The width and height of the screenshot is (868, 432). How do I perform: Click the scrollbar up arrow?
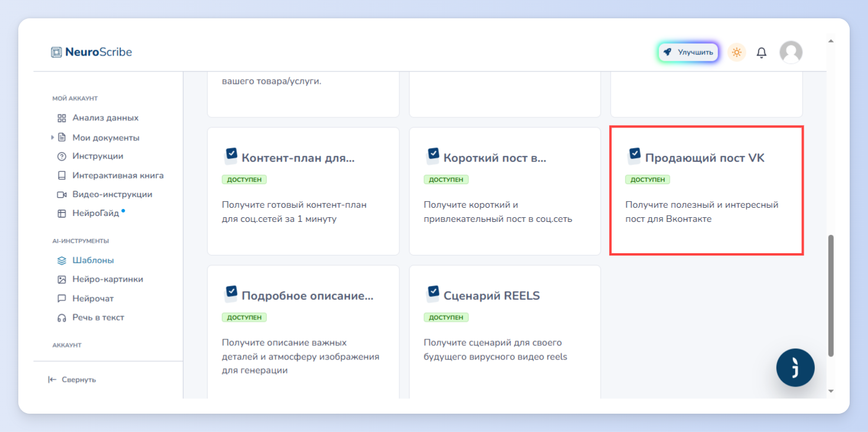click(x=831, y=41)
